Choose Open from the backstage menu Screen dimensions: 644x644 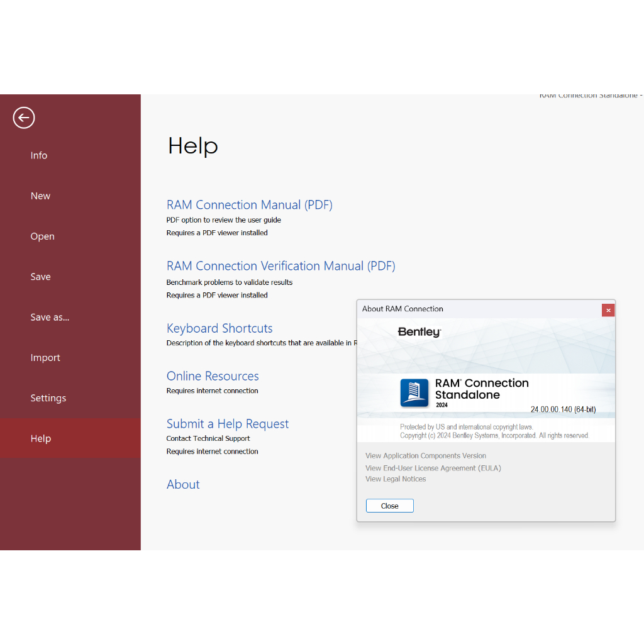42,236
